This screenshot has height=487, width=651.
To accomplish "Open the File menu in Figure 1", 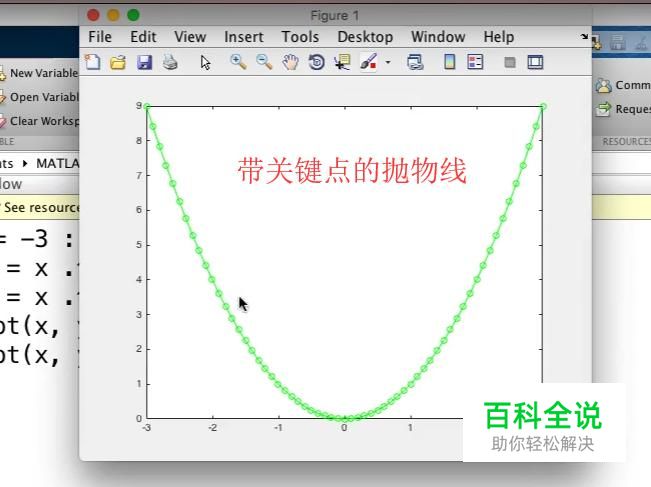I will [100, 37].
